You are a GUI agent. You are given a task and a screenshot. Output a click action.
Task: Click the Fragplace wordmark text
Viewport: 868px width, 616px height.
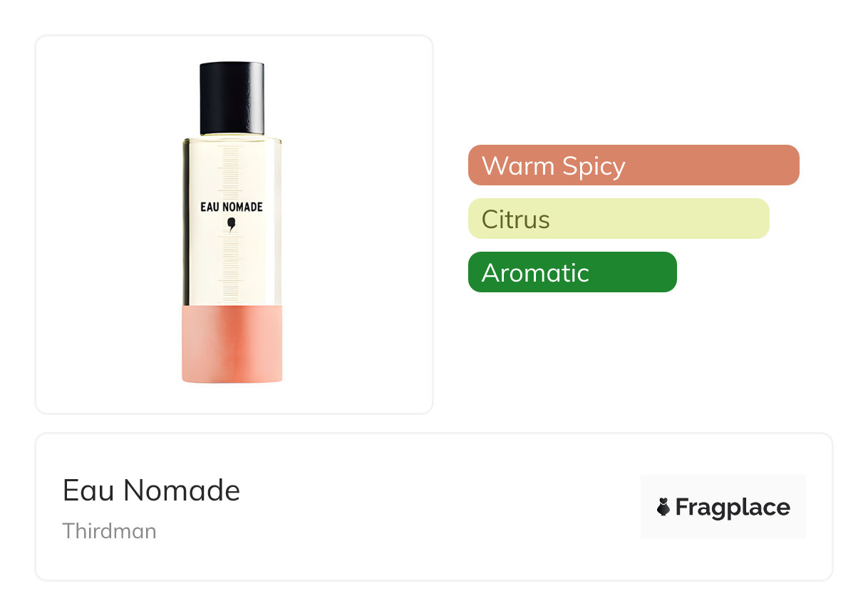point(732,508)
